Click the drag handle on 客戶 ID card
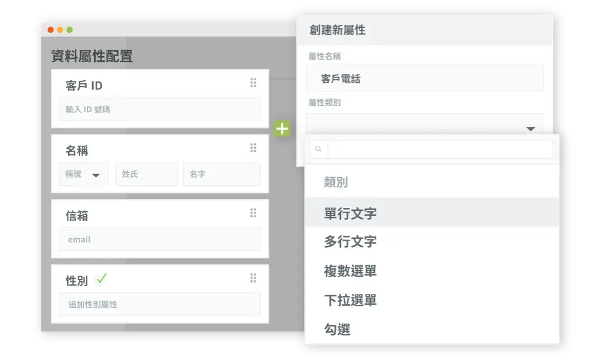601x364 pixels. click(x=253, y=83)
